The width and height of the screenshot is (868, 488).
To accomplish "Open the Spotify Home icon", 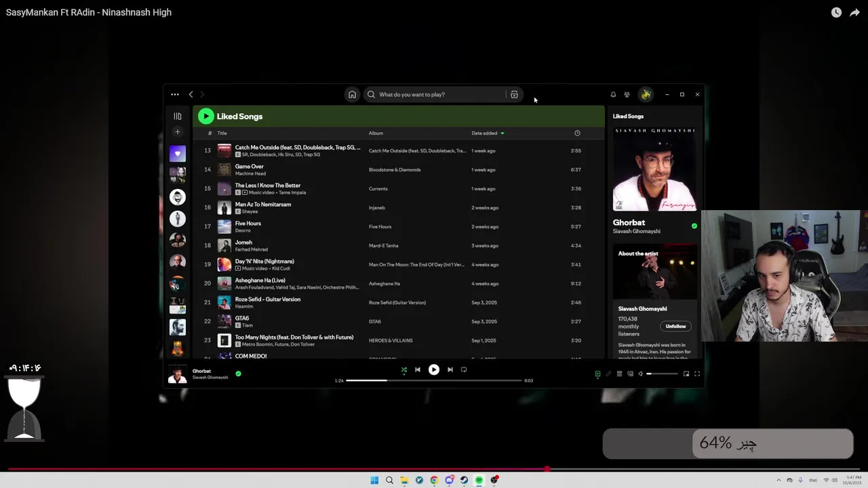I will (352, 94).
